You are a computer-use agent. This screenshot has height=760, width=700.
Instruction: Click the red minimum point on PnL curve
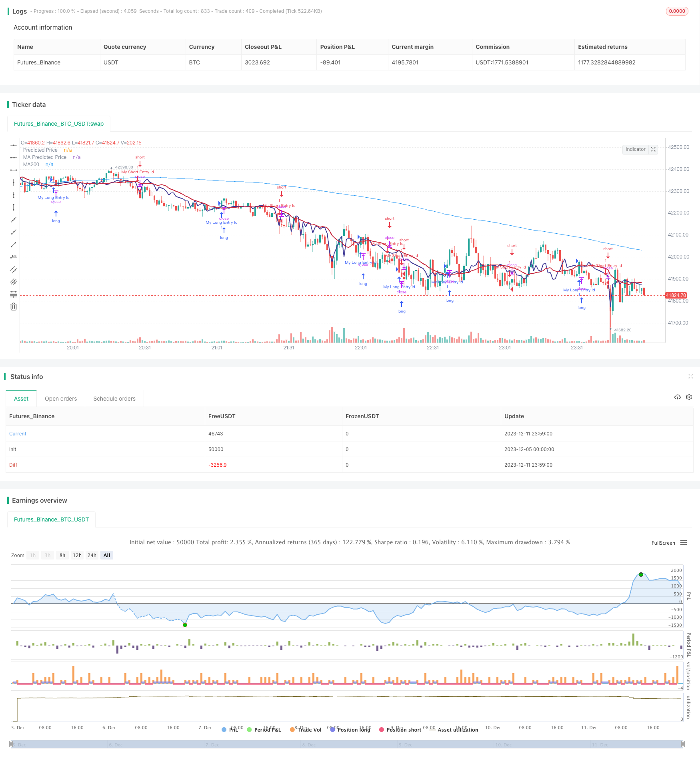[x=185, y=625]
